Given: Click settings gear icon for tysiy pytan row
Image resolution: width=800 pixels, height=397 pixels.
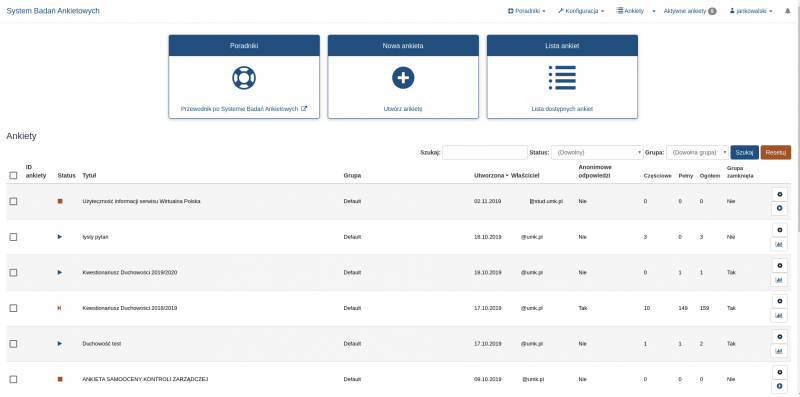Looking at the screenshot, I should (x=779, y=230).
